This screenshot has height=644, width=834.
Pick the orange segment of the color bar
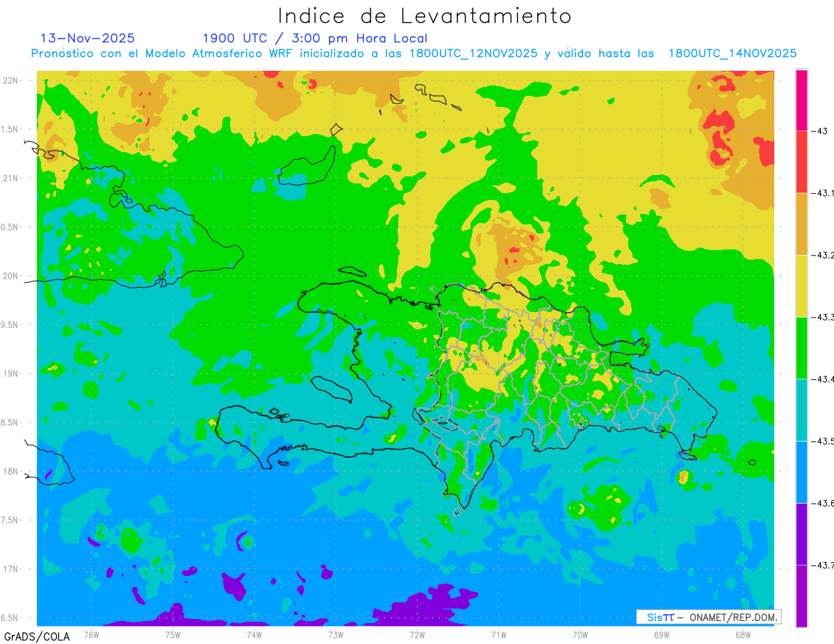802,224
